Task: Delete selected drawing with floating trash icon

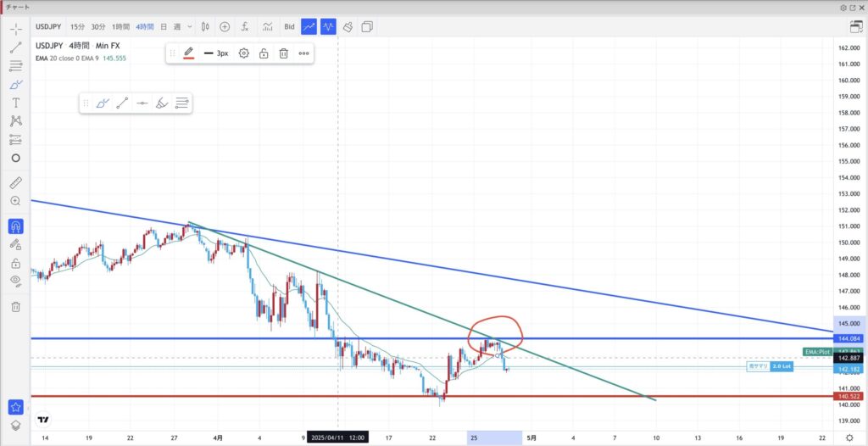Action: (283, 53)
